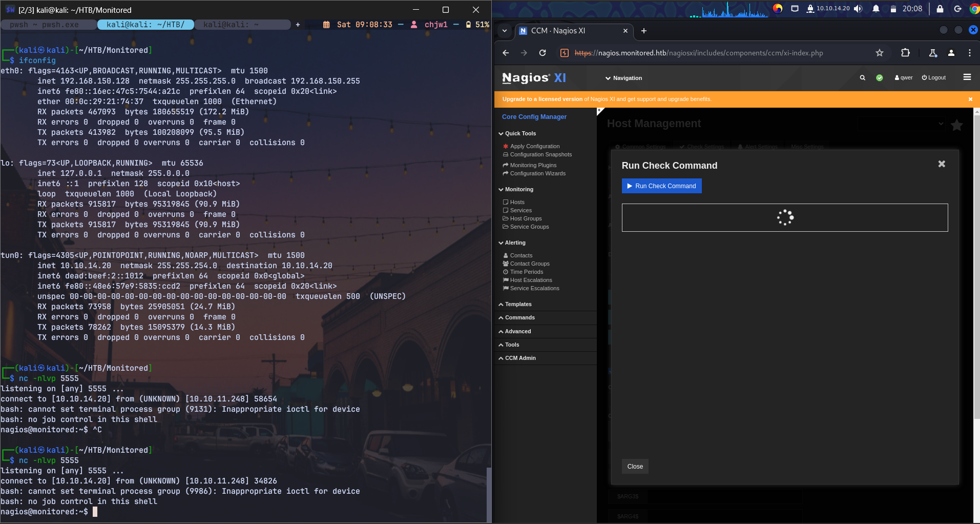
Task: Click the Close button in the dialog
Action: (635, 467)
